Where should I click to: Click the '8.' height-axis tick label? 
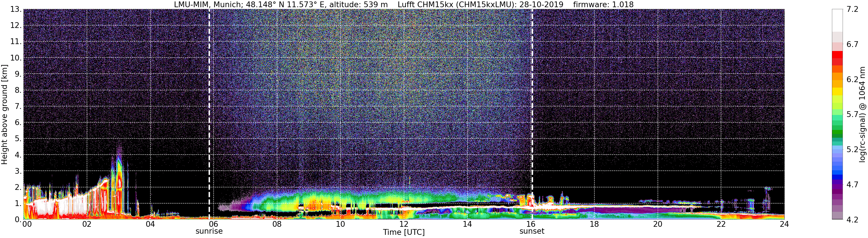(18, 90)
